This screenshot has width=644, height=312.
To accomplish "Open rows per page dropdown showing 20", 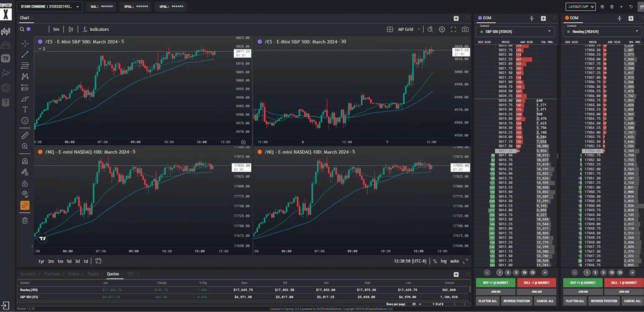I will point(417,304).
